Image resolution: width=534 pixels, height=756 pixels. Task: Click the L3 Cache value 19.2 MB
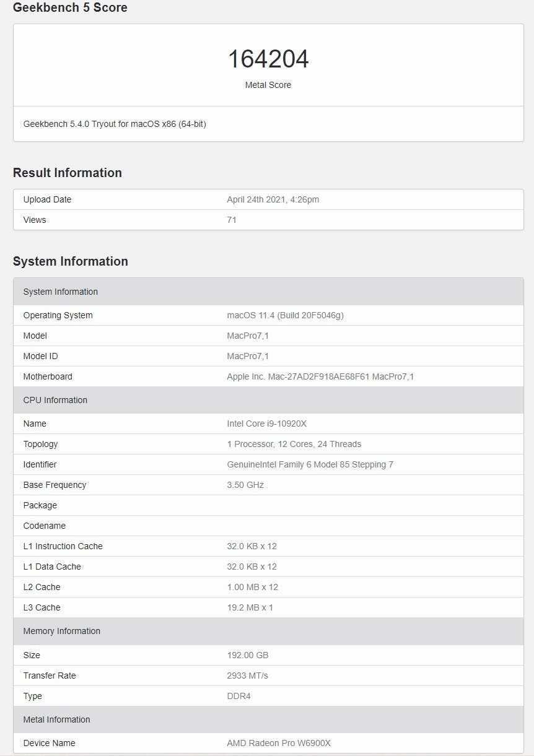tap(250, 607)
